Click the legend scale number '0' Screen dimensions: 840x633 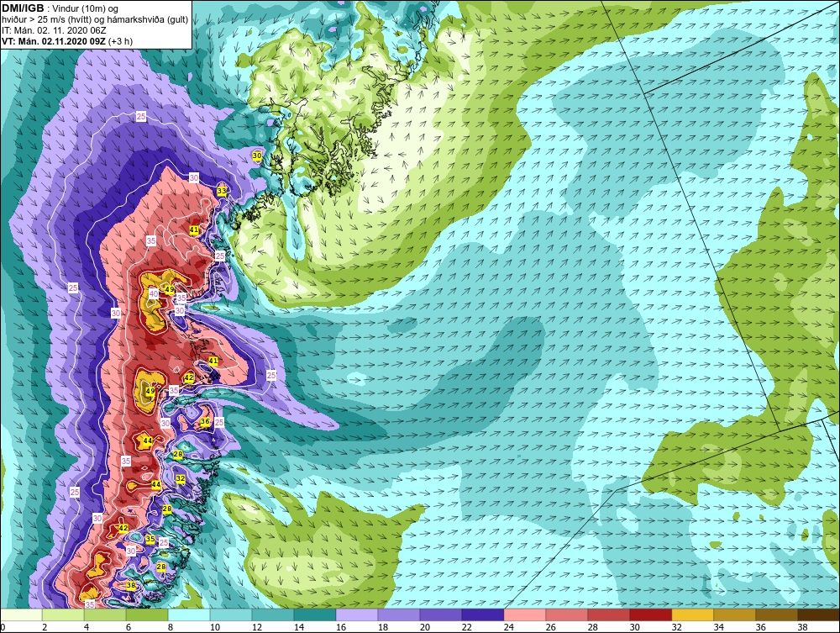3,627
